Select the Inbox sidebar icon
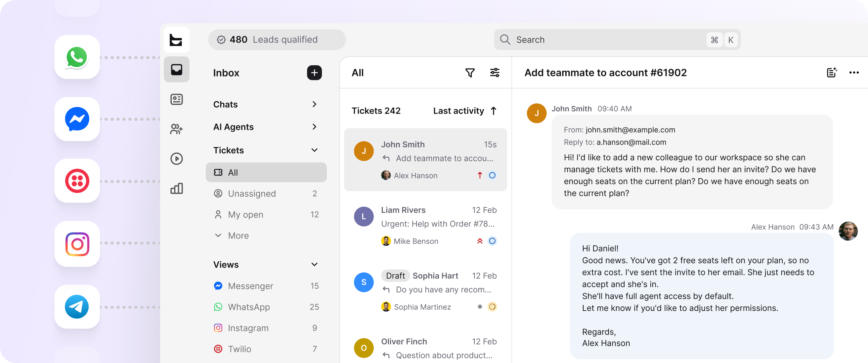 [x=176, y=70]
